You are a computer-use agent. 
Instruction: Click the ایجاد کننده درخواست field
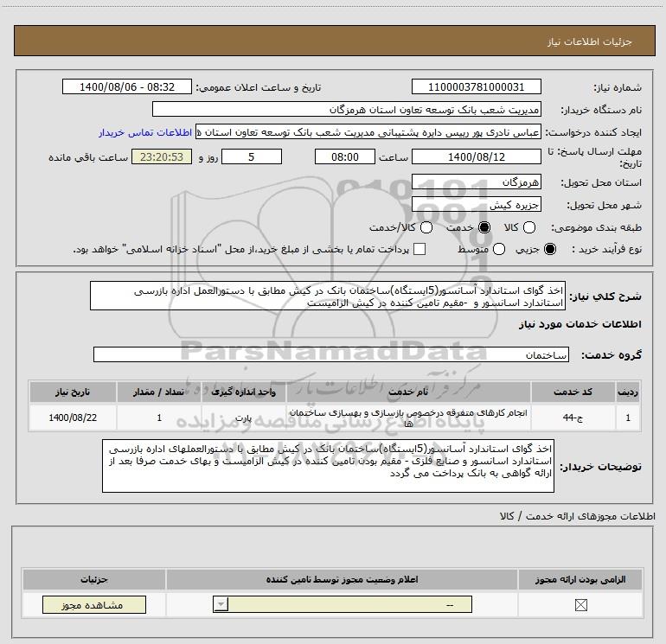pos(368,132)
